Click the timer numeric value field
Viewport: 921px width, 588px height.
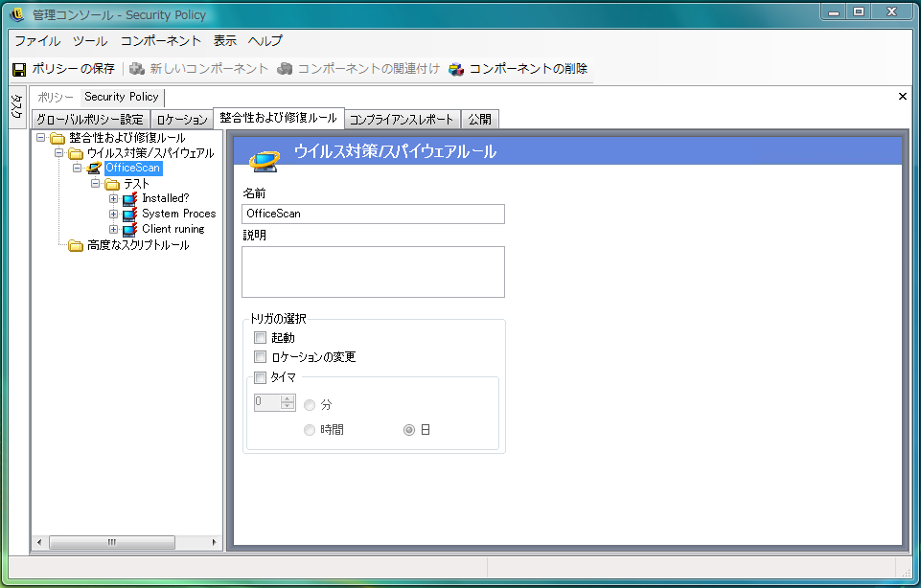click(x=267, y=402)
